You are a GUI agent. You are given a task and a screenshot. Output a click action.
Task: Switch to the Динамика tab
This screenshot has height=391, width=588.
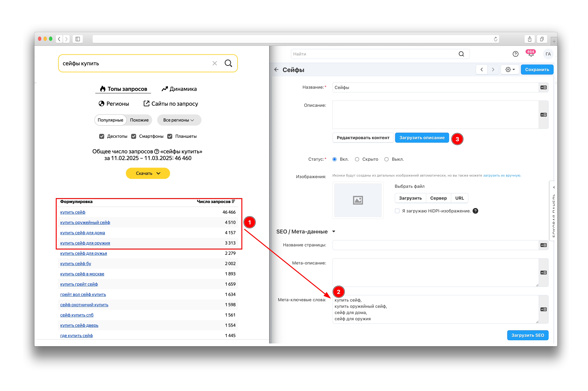coord(179,89)
